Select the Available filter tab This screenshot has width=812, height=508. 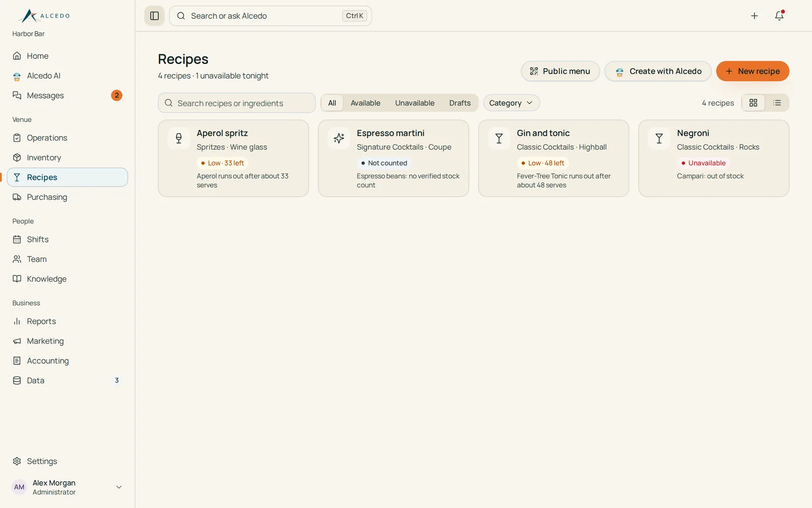coord(365,103)
